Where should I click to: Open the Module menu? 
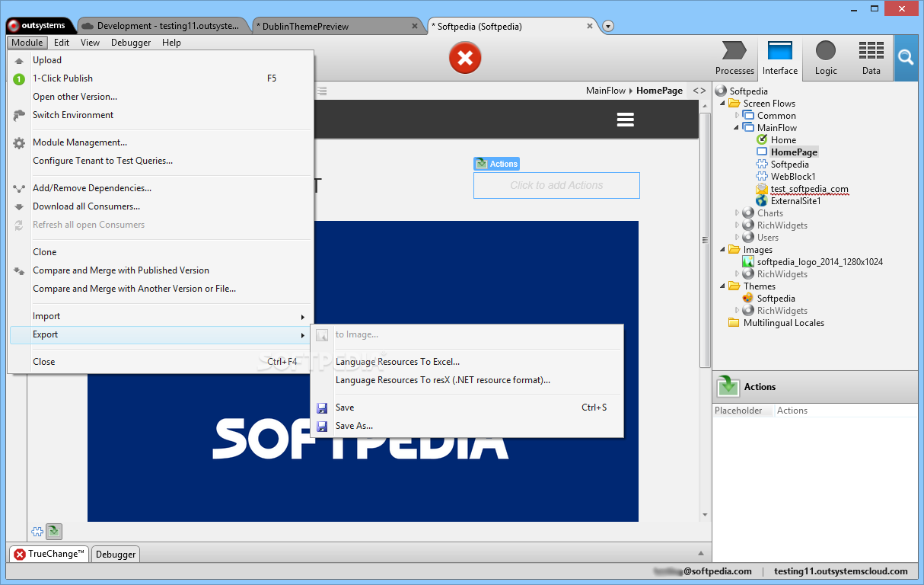tap(27, 43)
